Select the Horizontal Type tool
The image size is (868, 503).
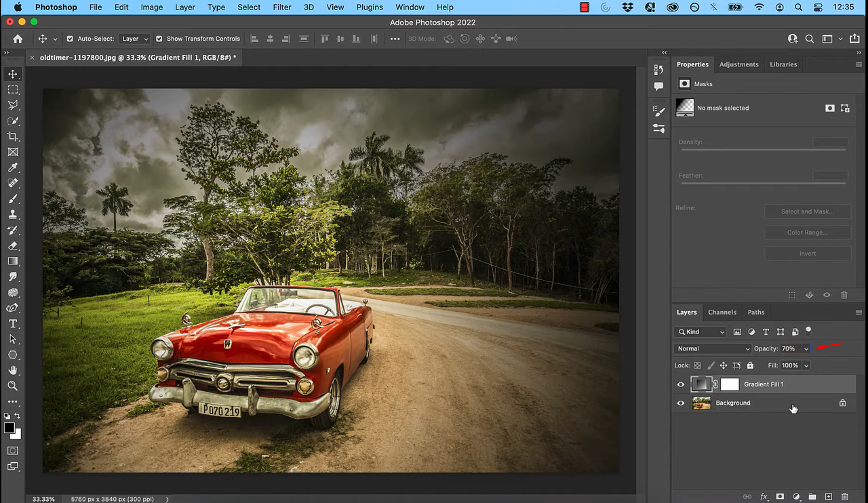[12, 323]
